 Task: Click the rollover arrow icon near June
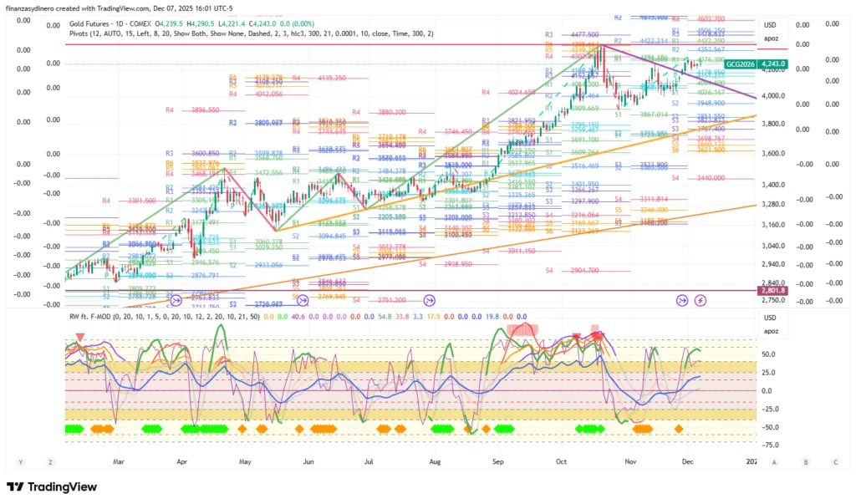303,300
